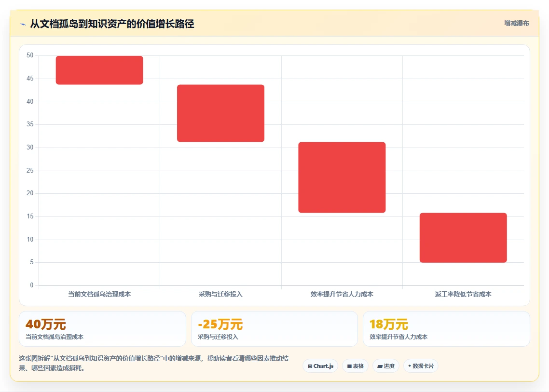Click the card caption 采购与迁移投入 under -25万元

click(218, 337)
